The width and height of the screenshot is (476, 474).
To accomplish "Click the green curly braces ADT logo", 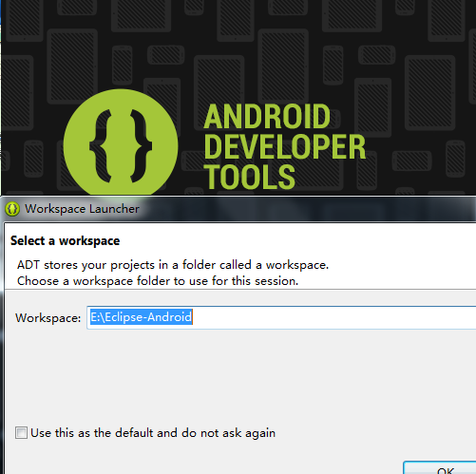I will tap(121, 145).
